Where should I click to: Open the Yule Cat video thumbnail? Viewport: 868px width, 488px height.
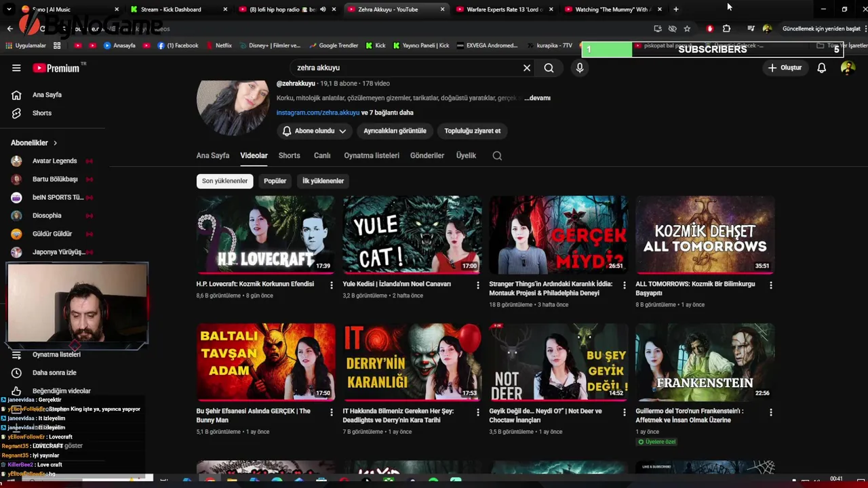point(412,235)
